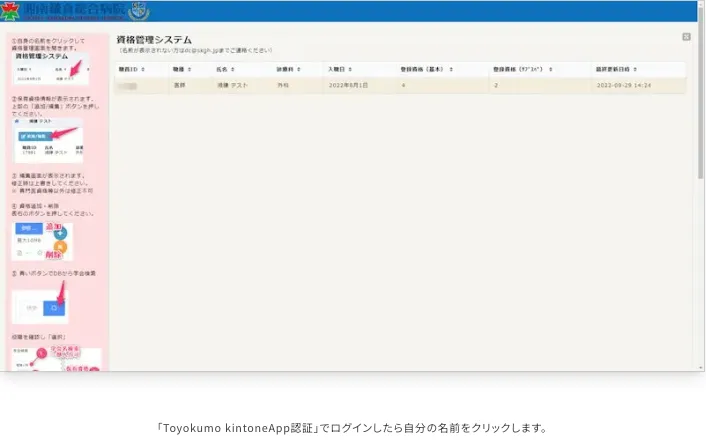This screenshot has width=706, height=446.
Task: Click the crest emblem in the blue header
Action: 139,11
